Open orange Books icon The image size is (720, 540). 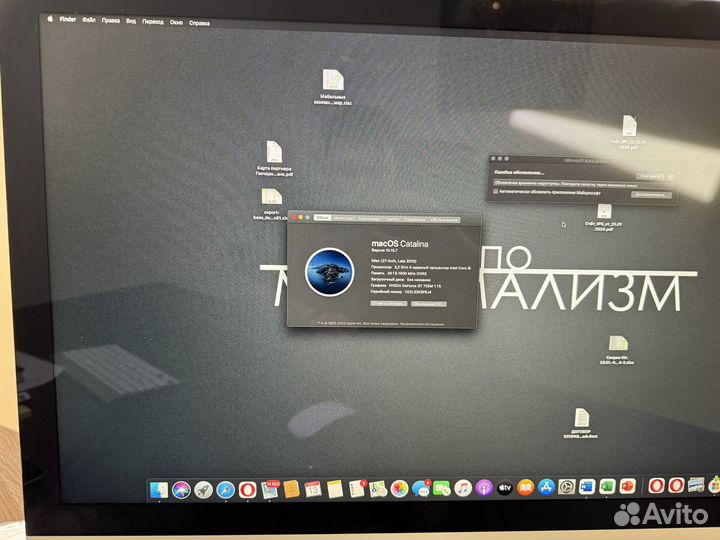point(525,487)
